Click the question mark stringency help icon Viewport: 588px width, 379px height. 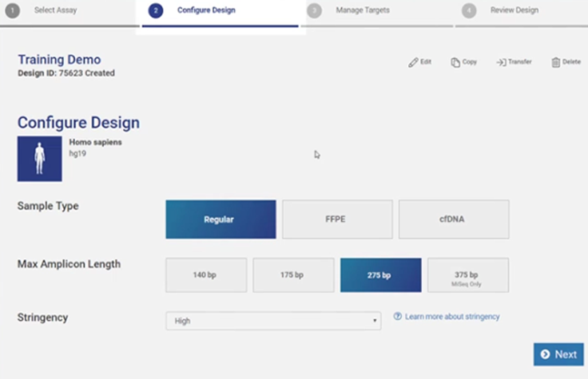point(397,317)
